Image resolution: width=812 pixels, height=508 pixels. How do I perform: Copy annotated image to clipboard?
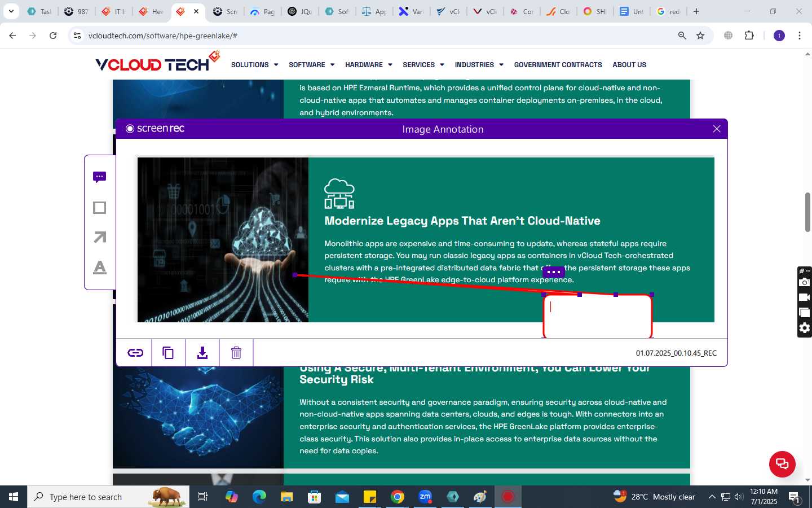tap(168, 353)
